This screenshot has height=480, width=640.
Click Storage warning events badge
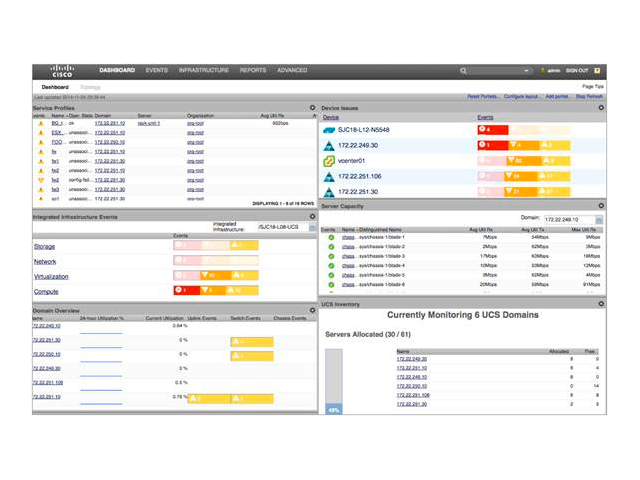(x=244, y=245)
